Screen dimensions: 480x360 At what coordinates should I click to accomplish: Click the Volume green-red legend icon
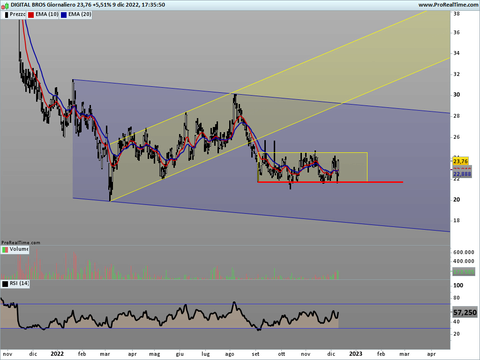point(5,249)
